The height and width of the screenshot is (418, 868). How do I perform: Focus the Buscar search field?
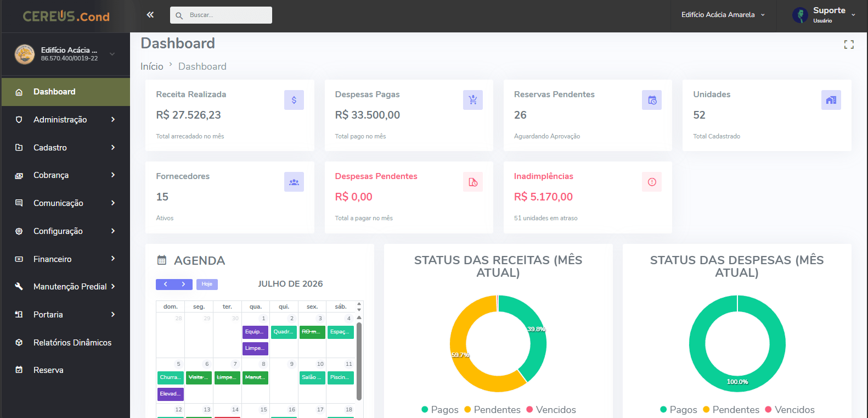221,15
